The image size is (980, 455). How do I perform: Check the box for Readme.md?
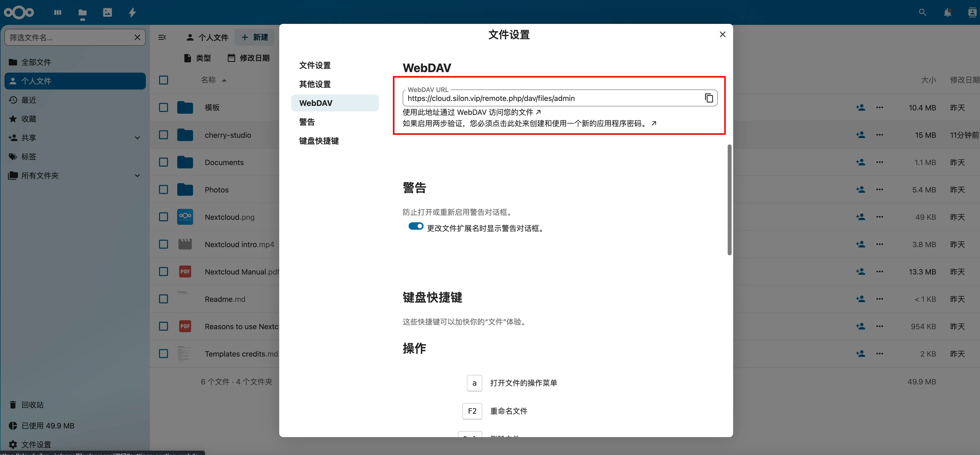163,299
